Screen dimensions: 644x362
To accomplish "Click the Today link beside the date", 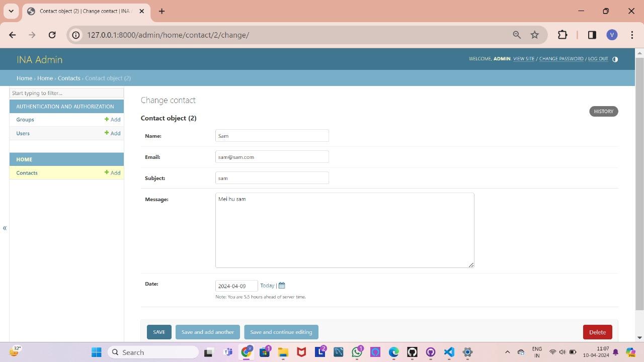I will click(267, 286).
